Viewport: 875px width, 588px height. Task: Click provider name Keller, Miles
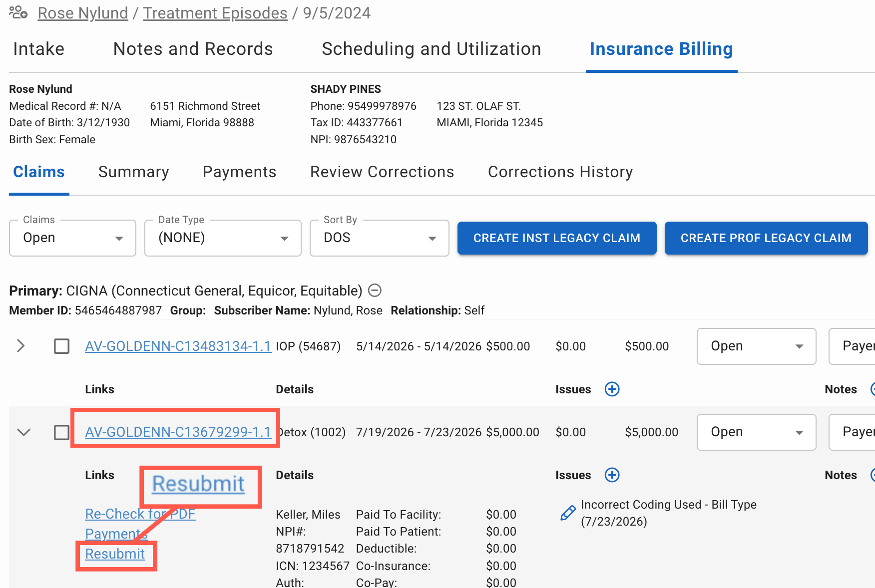click(308, 515)
